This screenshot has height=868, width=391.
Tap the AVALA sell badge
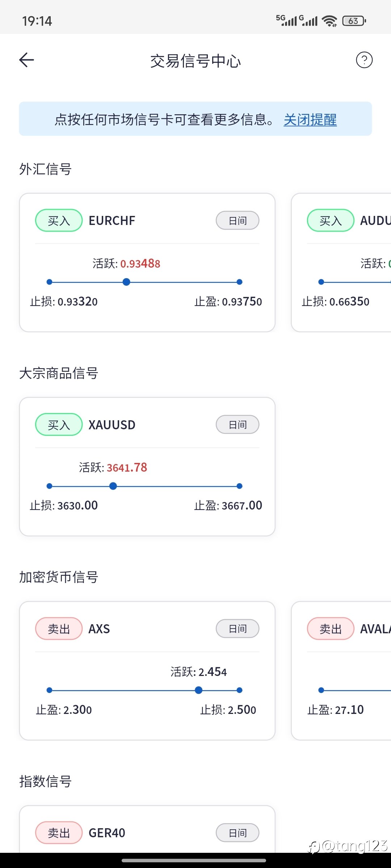point(331,629)
